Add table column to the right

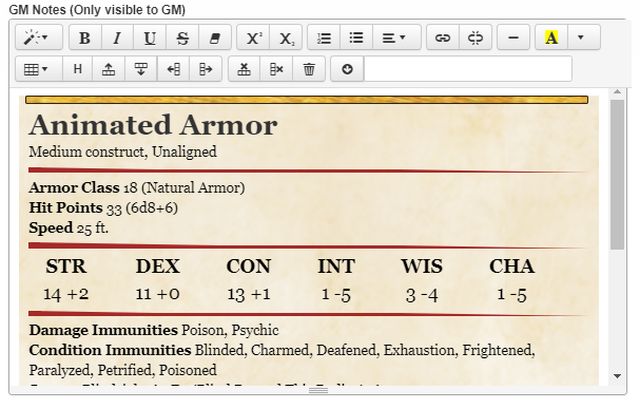point(206,69)
